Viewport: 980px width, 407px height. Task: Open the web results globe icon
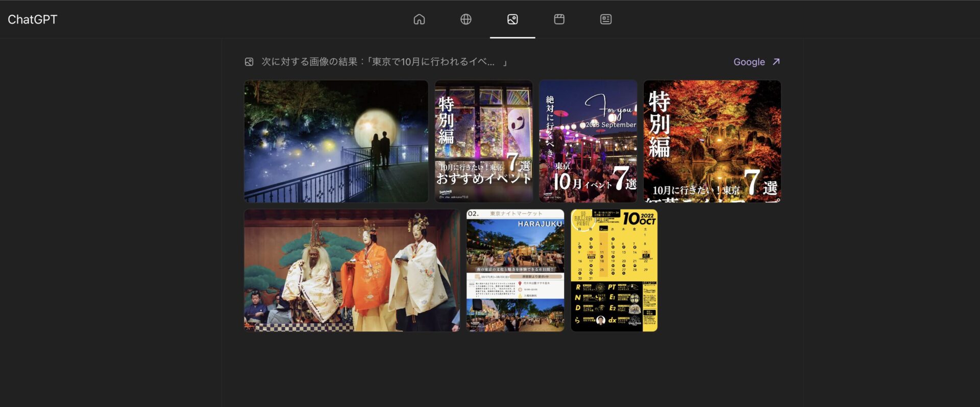[465, 19]
